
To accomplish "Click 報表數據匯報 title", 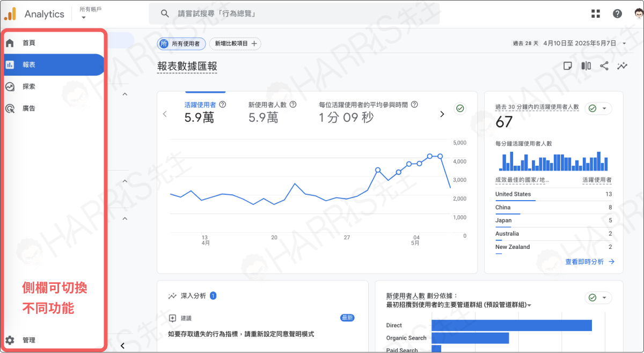I will click(x=187, y=67).
